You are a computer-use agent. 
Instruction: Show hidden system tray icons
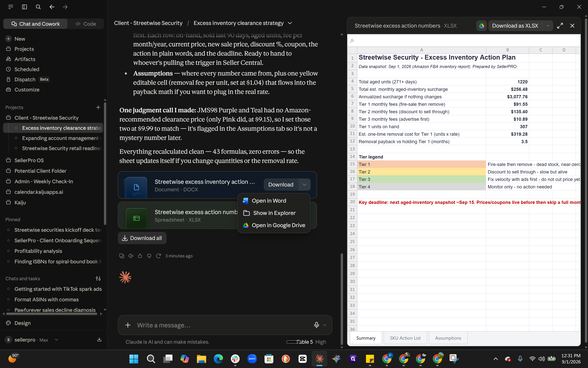(496, 359)
